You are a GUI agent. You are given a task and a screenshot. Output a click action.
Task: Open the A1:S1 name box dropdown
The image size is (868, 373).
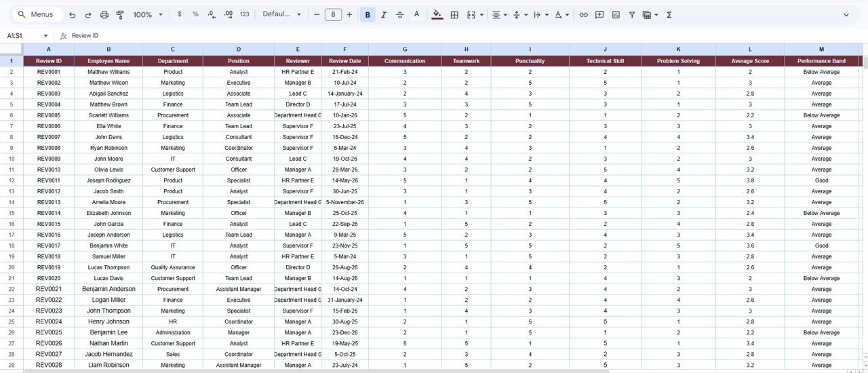[x=45, y=35]
